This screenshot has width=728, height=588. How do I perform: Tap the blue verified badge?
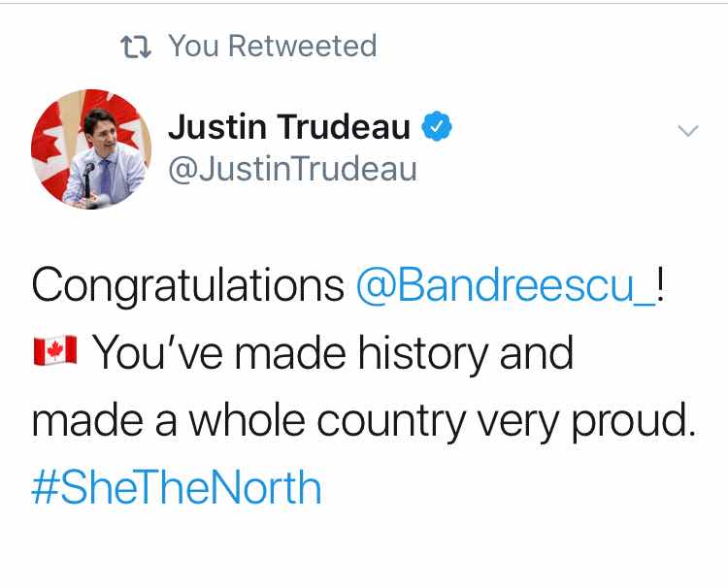[x=437, y=126]
